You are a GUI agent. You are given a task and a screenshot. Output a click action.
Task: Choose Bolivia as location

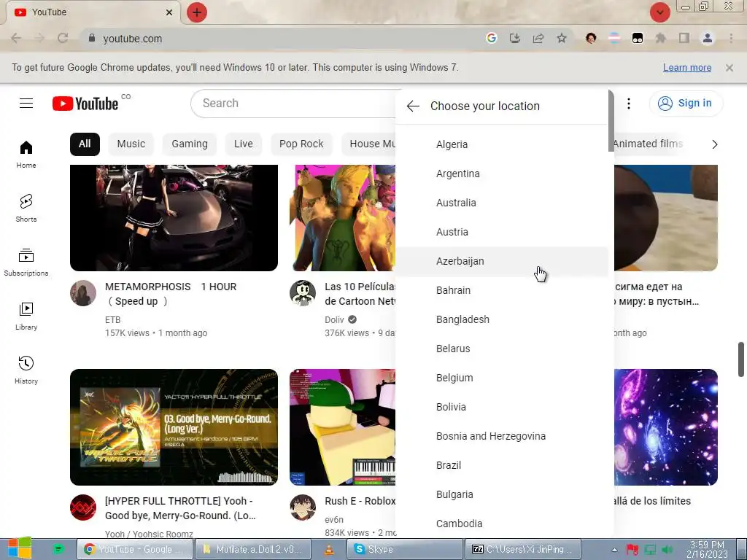point(502,407)
